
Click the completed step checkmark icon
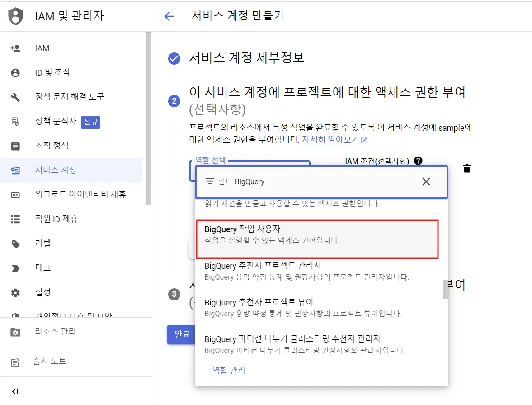(x=174, y=58)
